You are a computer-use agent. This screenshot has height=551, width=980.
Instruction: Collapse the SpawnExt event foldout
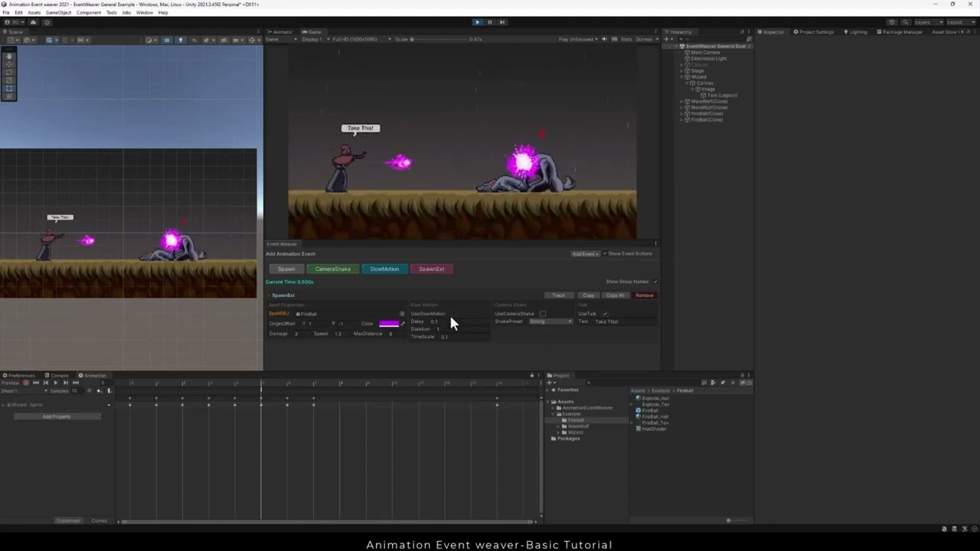[269, 295]
